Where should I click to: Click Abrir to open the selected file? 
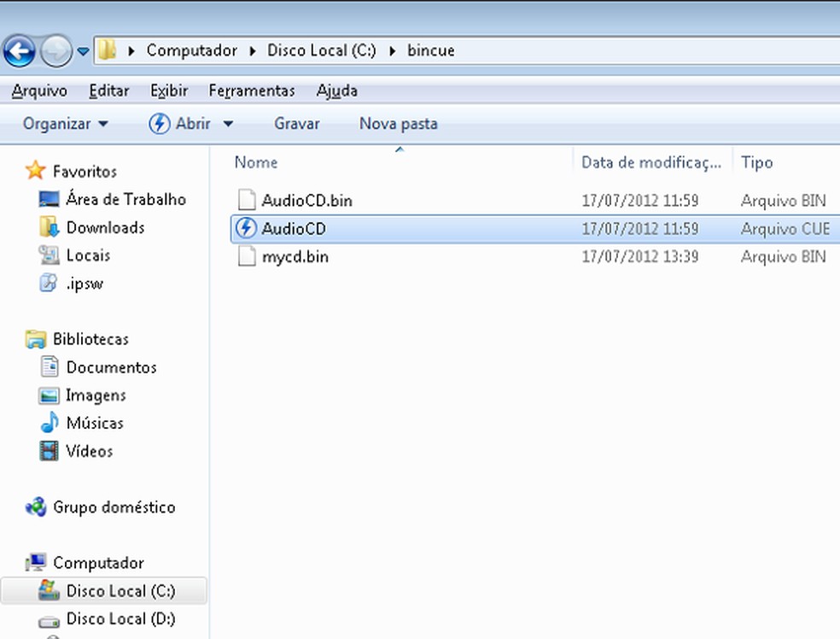193,124
